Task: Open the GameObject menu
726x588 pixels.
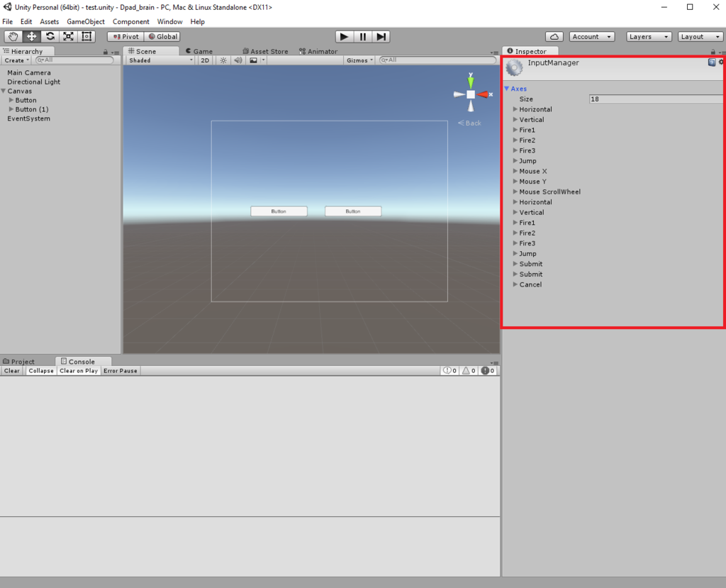Action: [86, 22]
